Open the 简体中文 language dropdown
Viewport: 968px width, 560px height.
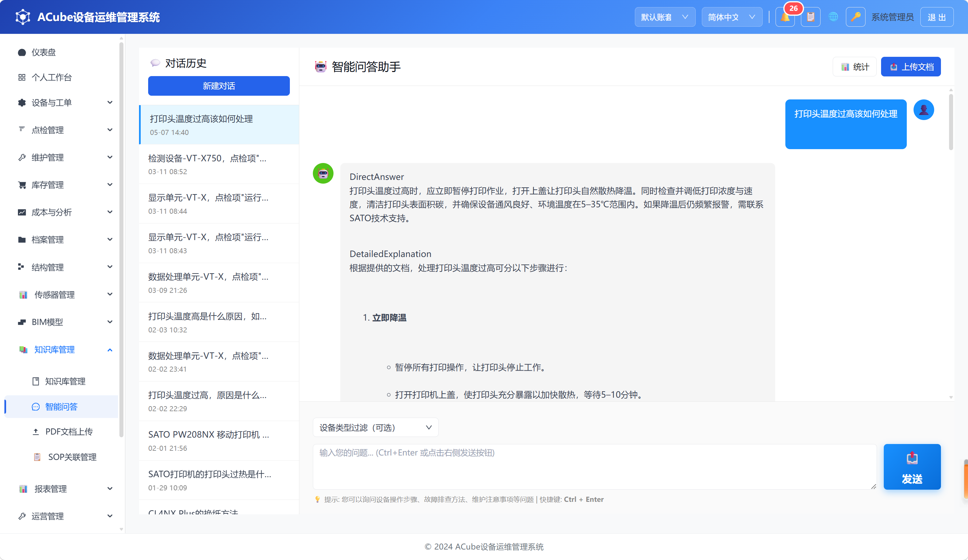pos(732,17)
